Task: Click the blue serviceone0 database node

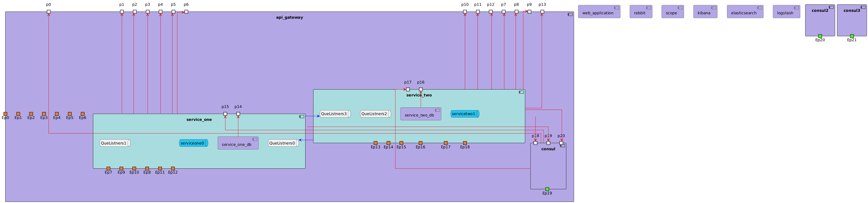Action: click(x=193, y=143)
